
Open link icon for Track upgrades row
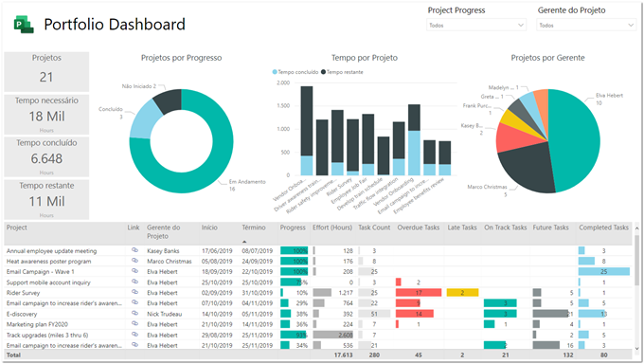134,335
